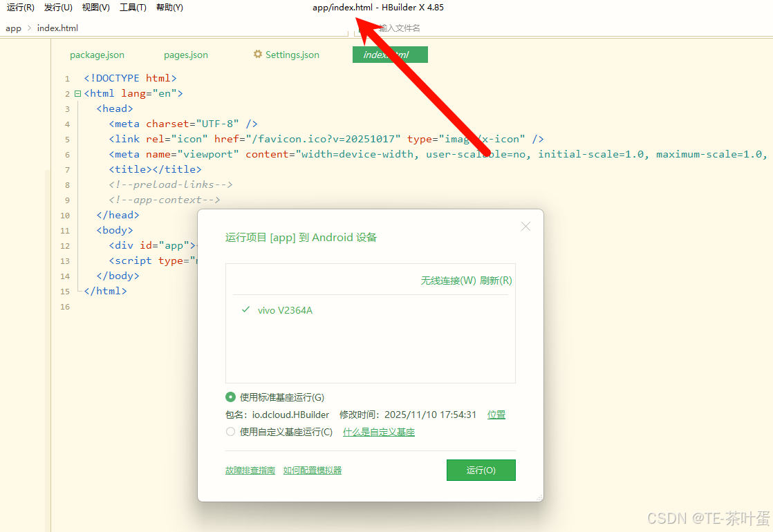
Task: Click the preload-links comment on line 8
Action: tap(171, 184)
